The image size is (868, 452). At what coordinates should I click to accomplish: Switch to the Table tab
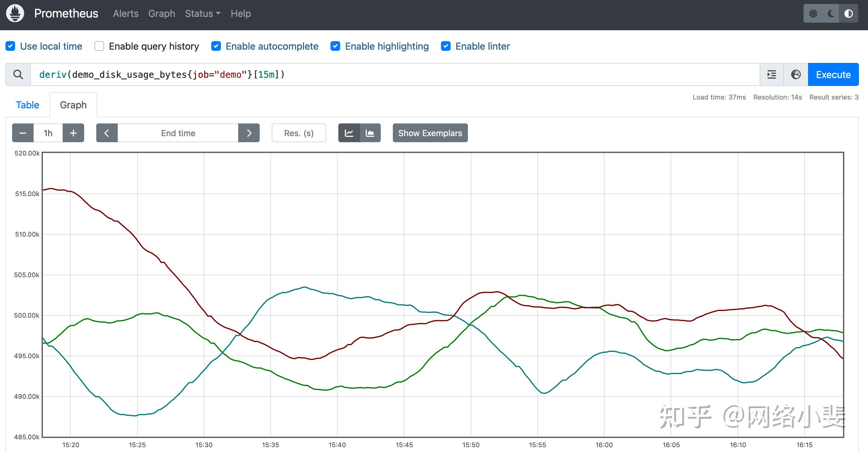pos(28,105)
